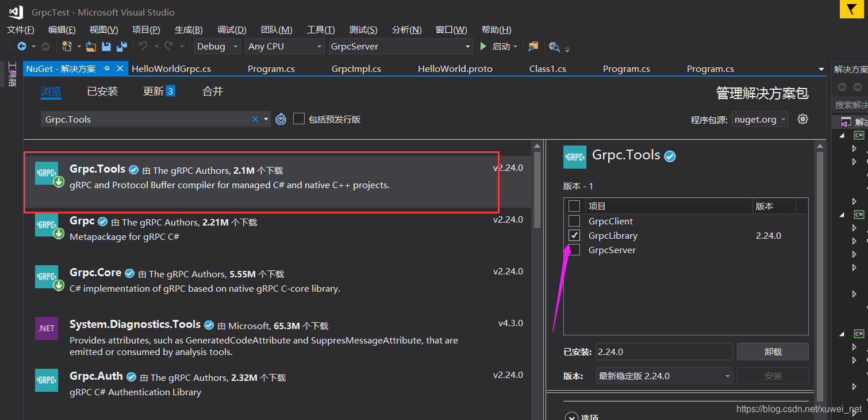Select the Grpc.Core package title
This screenshot has height=420, width=868.
[x=95, y=273]
